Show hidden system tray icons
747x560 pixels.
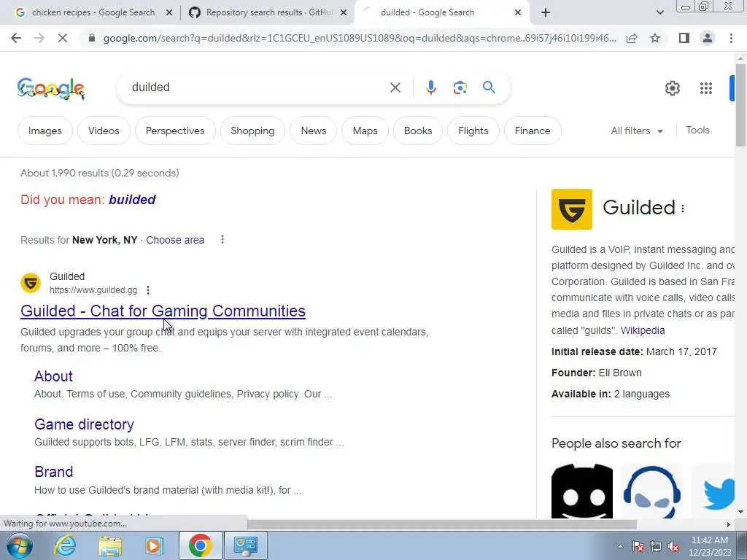pyautogui.click(x=620, y=546)
